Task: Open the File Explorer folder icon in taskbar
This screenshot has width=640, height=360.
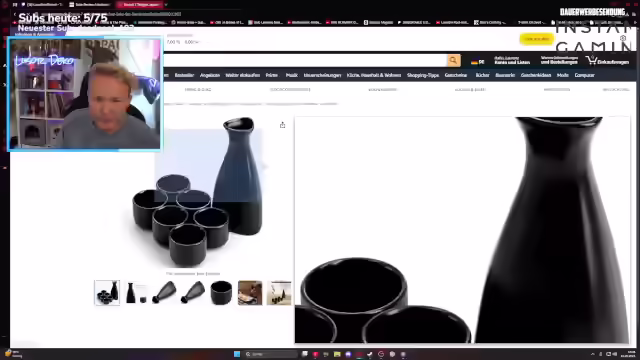Action: click(x=337, y=354)
